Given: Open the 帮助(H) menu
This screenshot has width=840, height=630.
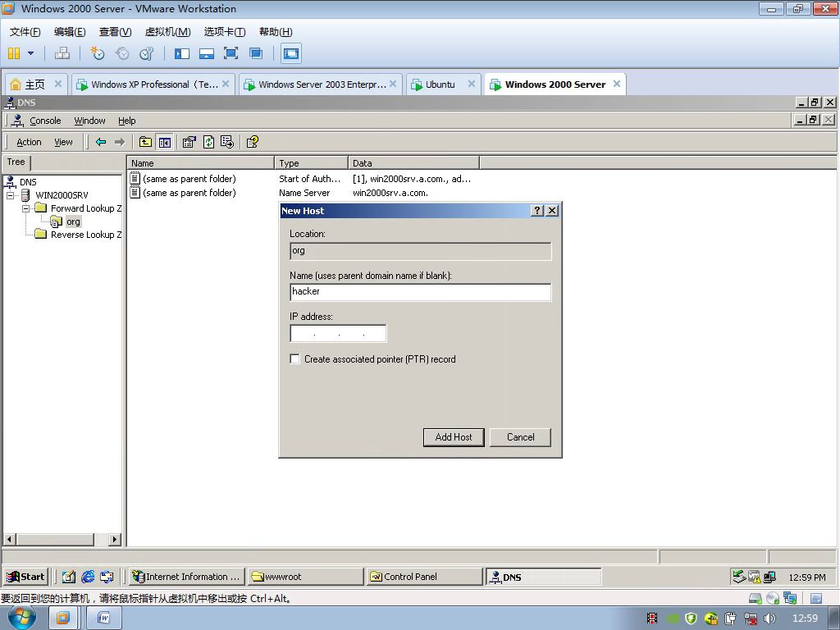Looking at the screenshot, I should click(276, 32).
